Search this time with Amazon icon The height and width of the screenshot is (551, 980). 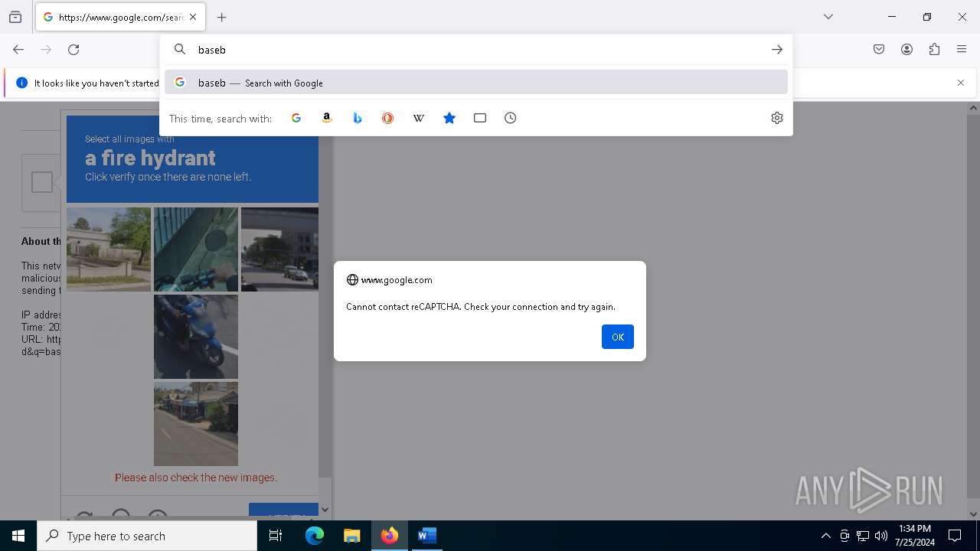tap(327, 118)
